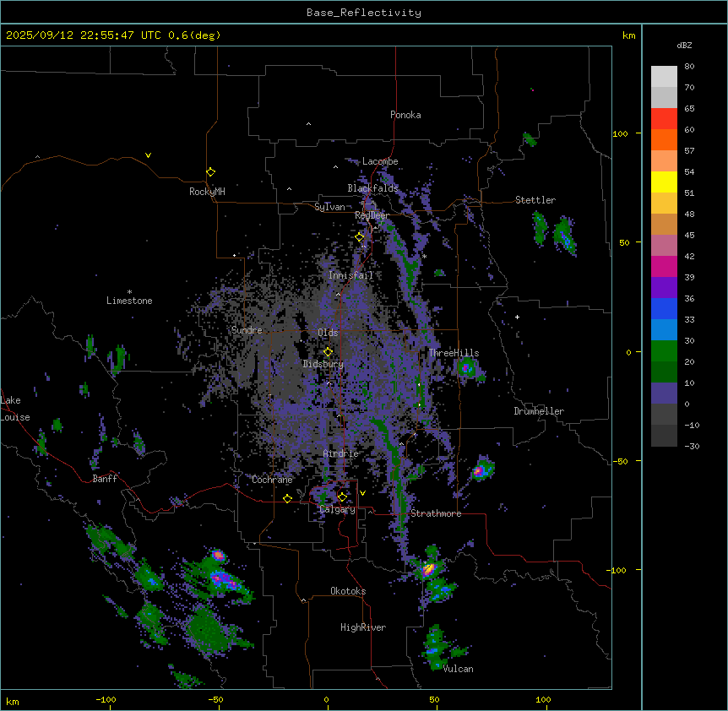
Task: Click the Lacombe town label
Action: click(380, 161)
